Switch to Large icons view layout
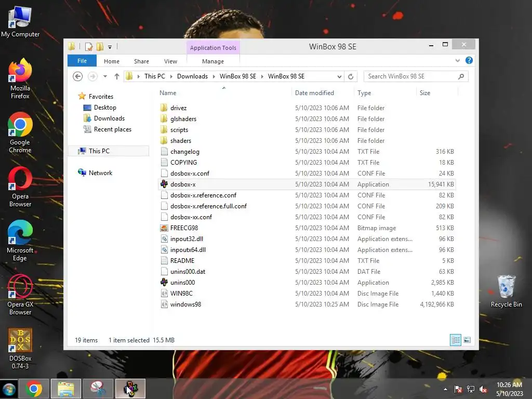 click(467, 340)
